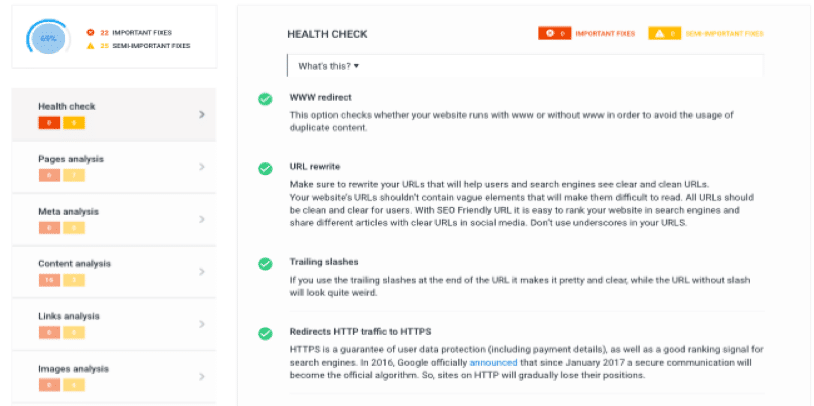Expand the Meta analysis chevron arrow
This screenshot has height=406, width=814.
[202, 219]
